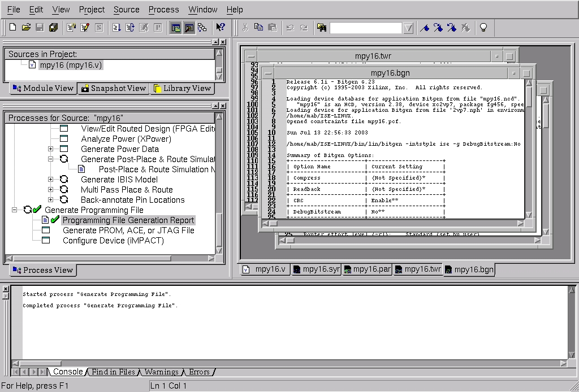Image resolution: width=579 pixels, height=392 pixels.
Task: Open the mpy16.par document tab
Action: pyautogui.click(x=367, y=269)
